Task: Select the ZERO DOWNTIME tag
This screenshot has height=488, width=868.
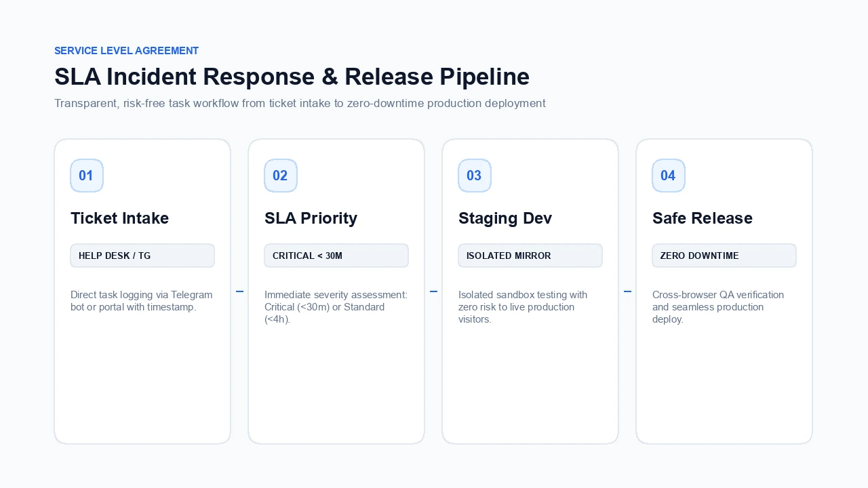Action: pyautogui.click(x=724, y=256)
